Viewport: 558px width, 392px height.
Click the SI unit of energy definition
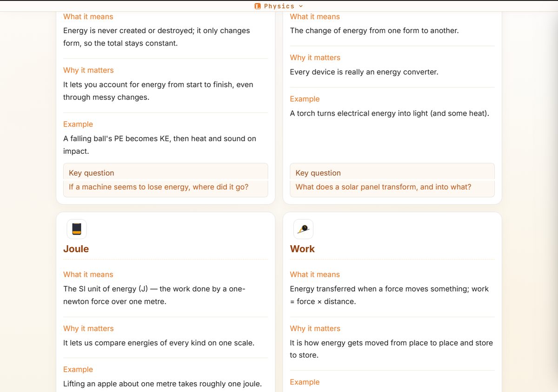(x=154, y=295)
